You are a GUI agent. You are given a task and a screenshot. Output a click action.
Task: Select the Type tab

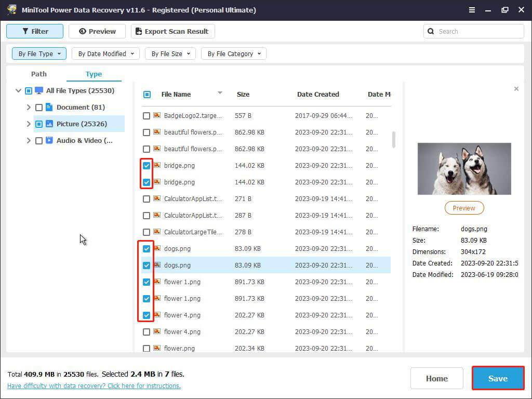point(94,74)
